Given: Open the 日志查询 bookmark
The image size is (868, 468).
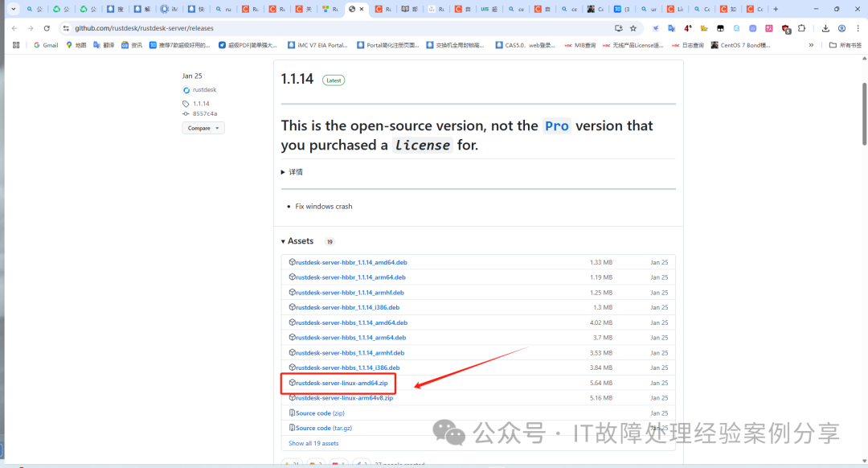Looking at the screenshot, I should (687, 45).
